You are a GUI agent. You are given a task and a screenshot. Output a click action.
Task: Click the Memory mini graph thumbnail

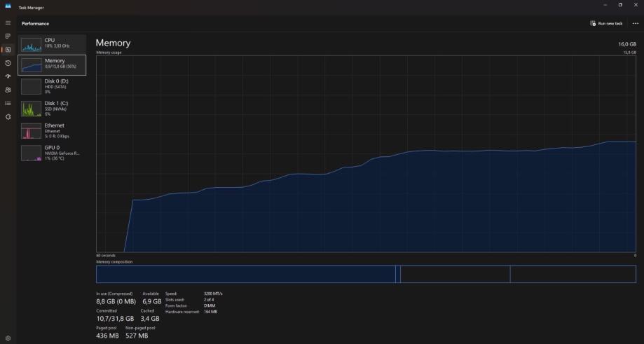[32, 65]
